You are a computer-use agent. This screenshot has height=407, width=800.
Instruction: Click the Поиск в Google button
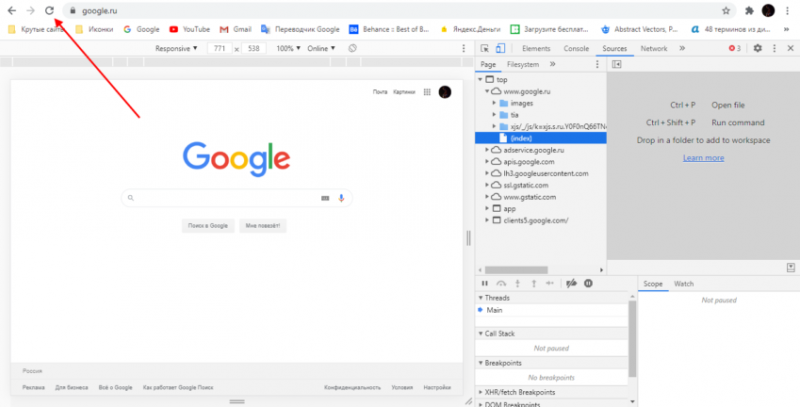[208, 226]
